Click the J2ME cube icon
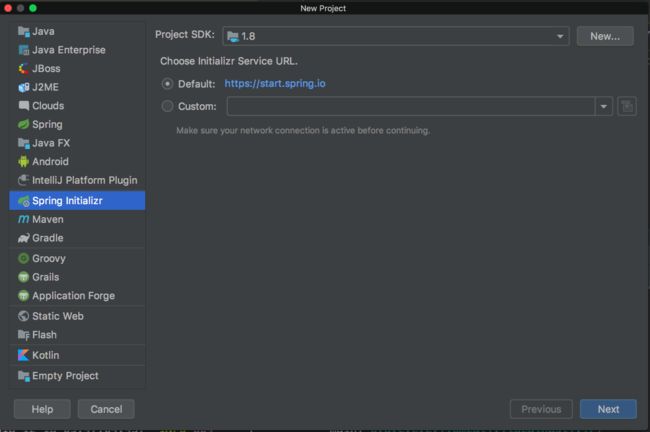This screenshot has height=432, width=650. tap(24, 87)
